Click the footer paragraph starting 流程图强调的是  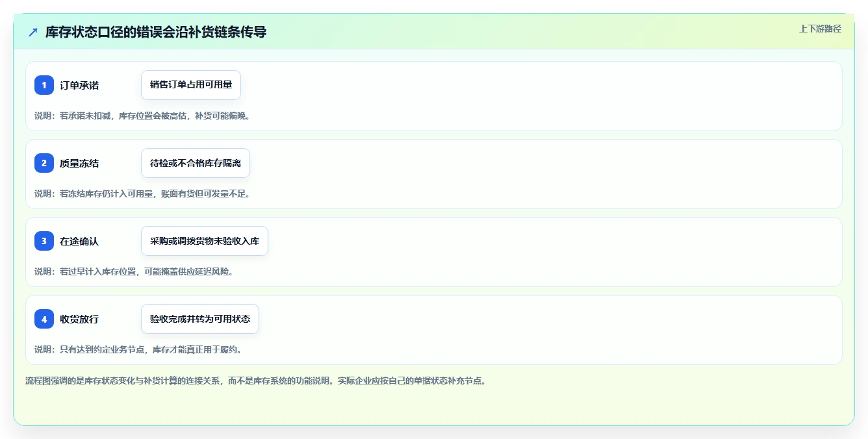[x=255, y=381]
